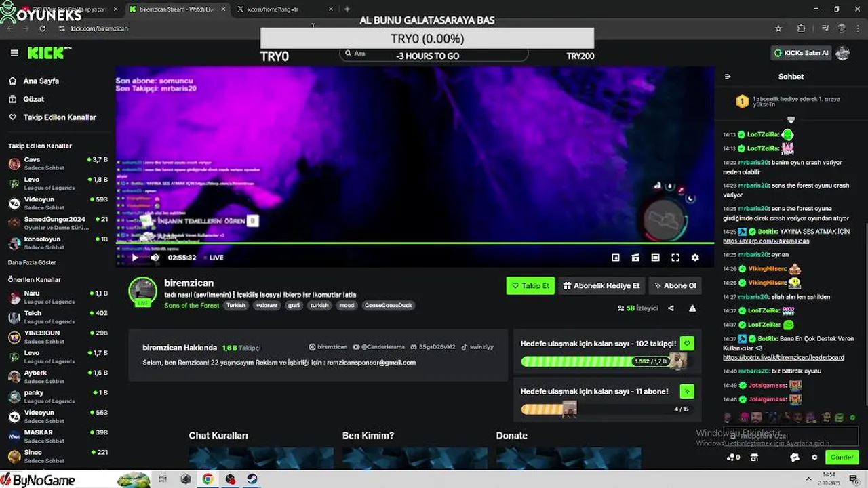Click the Gönder send button
Screen dimensions: 868x488
842,457
